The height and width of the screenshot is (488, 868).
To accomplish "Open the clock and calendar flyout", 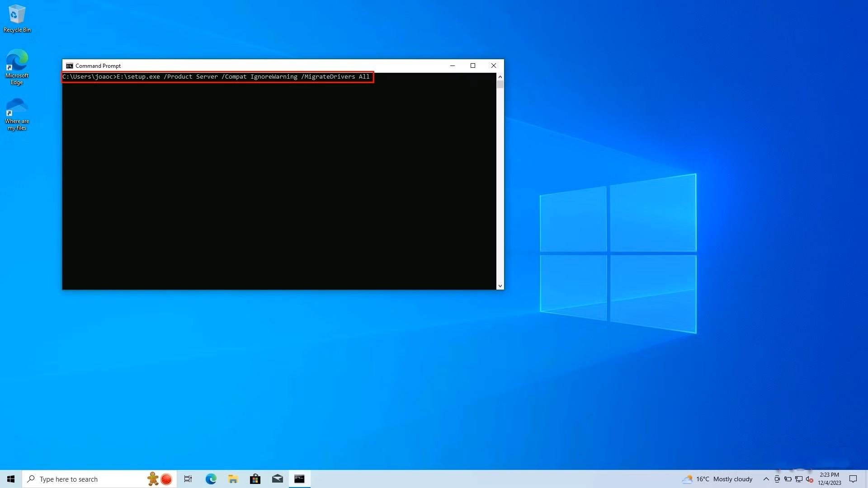I will (830, 479).
